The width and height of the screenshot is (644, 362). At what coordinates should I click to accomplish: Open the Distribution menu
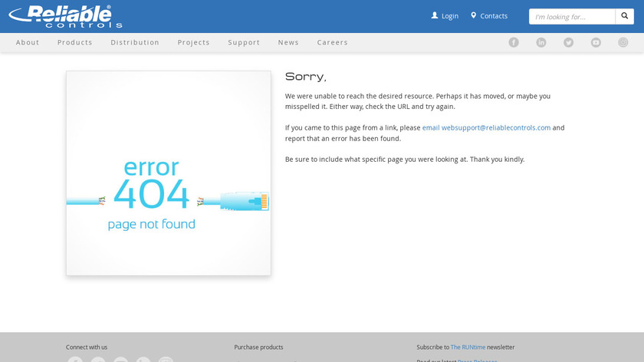(x=135, y=42)
